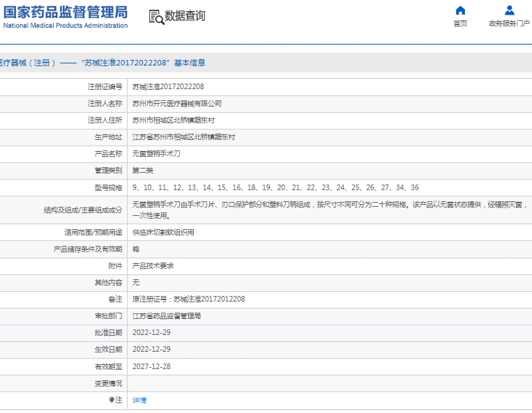Click the 基本信息 page title bar
The height and width of the screenshot is (413, 532).
(x=103, y=63)
